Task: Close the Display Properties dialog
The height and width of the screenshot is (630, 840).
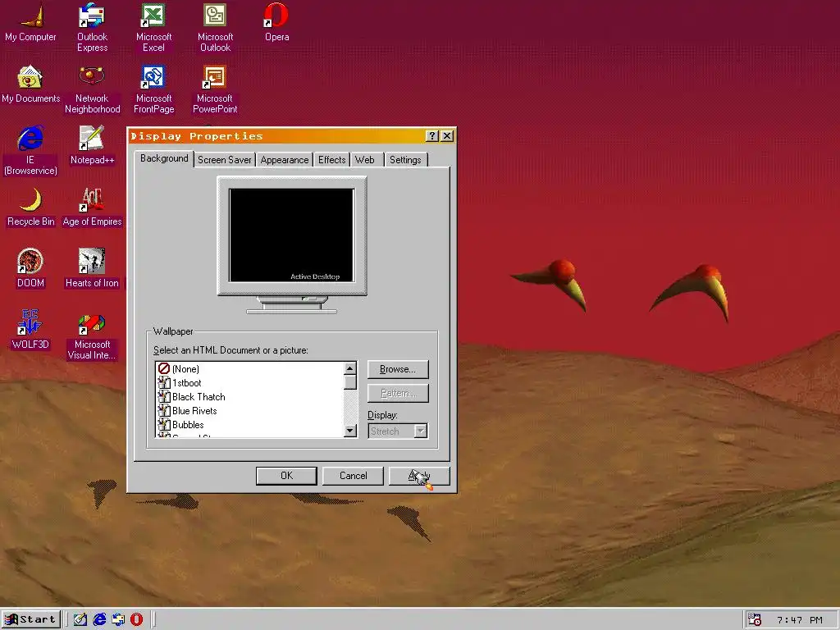Action: [x=447, y=136]
